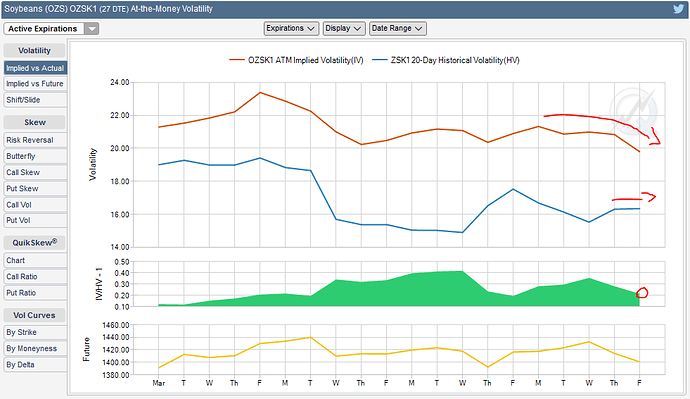Viewport: 690px width, 399px height.
Task: Select the Active Expirations combo box text
Action: (43, 29)
